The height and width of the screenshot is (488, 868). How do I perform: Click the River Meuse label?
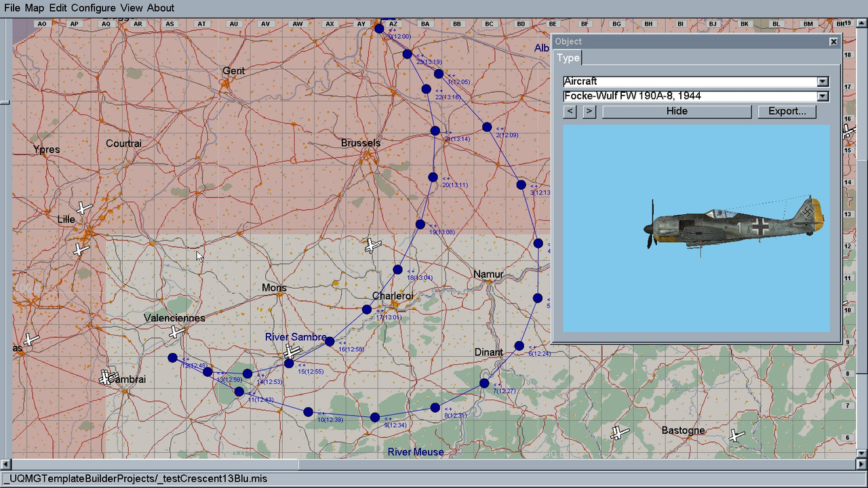pos(416,452)
